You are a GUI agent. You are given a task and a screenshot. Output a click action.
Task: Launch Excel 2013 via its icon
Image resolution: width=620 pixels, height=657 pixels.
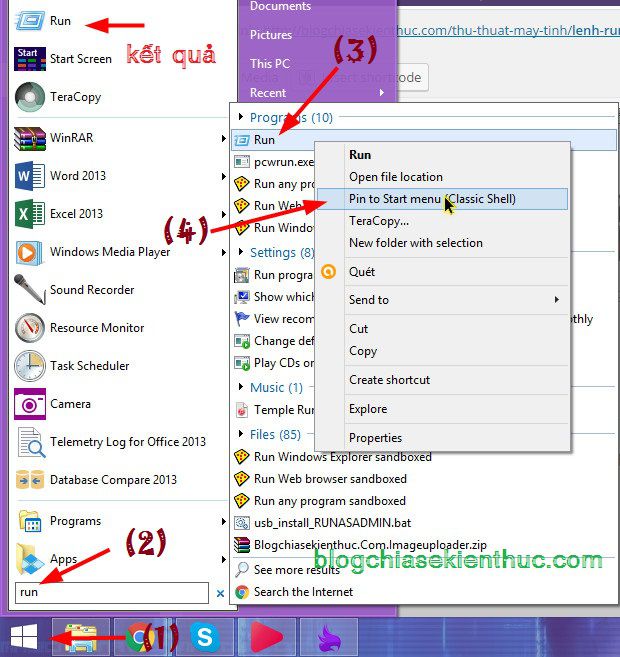(x=30, y=214)
